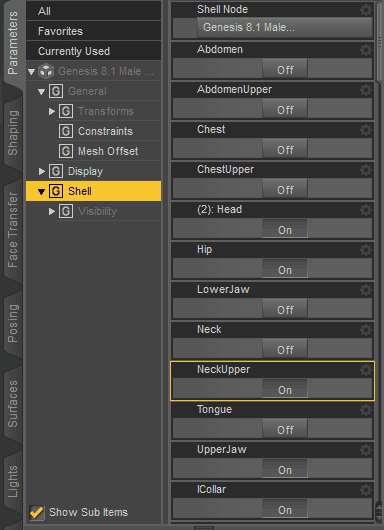Click the Genesis 8.1 Male cube icon

coord(46,71)
